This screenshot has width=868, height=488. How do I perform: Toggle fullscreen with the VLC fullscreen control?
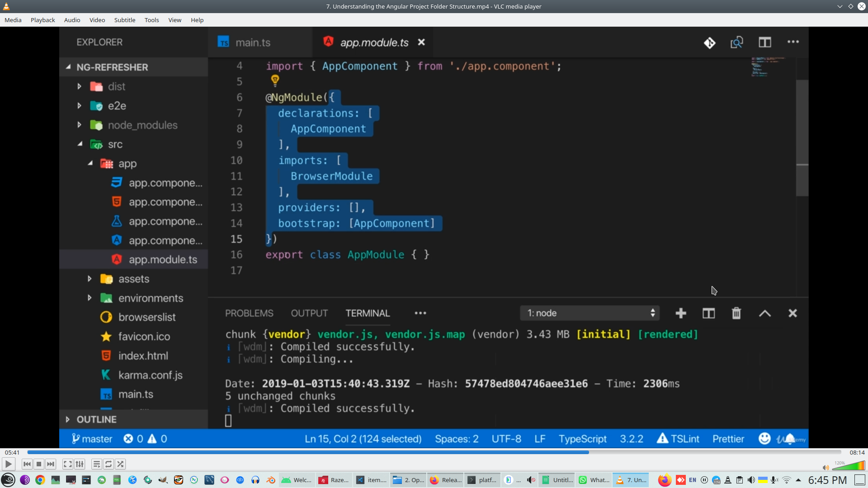click(x=67, y=464)
